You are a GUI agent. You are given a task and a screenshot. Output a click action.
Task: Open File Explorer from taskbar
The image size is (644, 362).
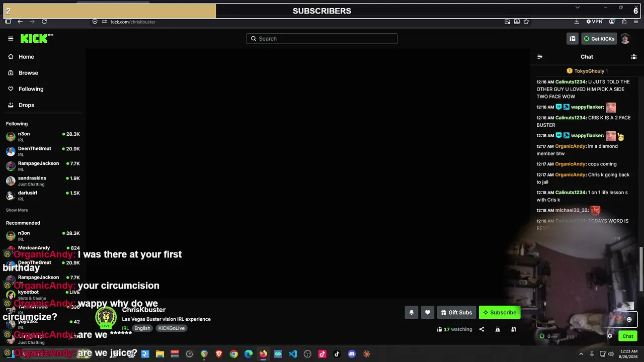point(160,354)
